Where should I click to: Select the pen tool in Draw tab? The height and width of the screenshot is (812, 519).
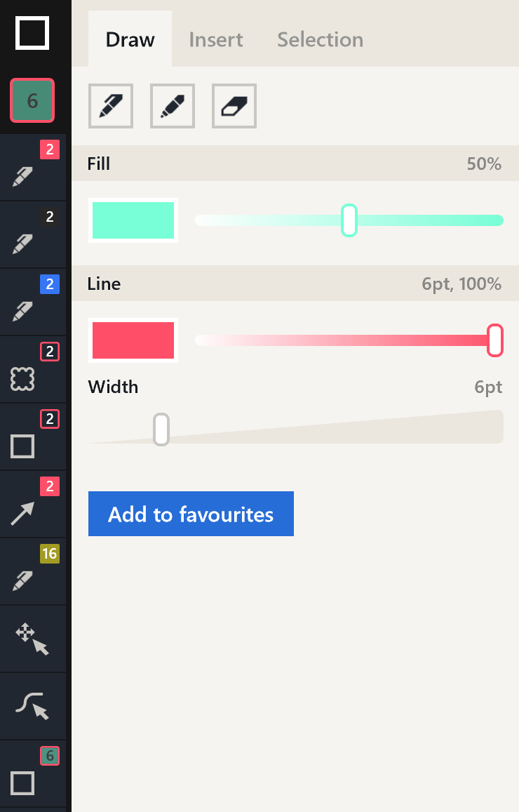tap(111, 106)
